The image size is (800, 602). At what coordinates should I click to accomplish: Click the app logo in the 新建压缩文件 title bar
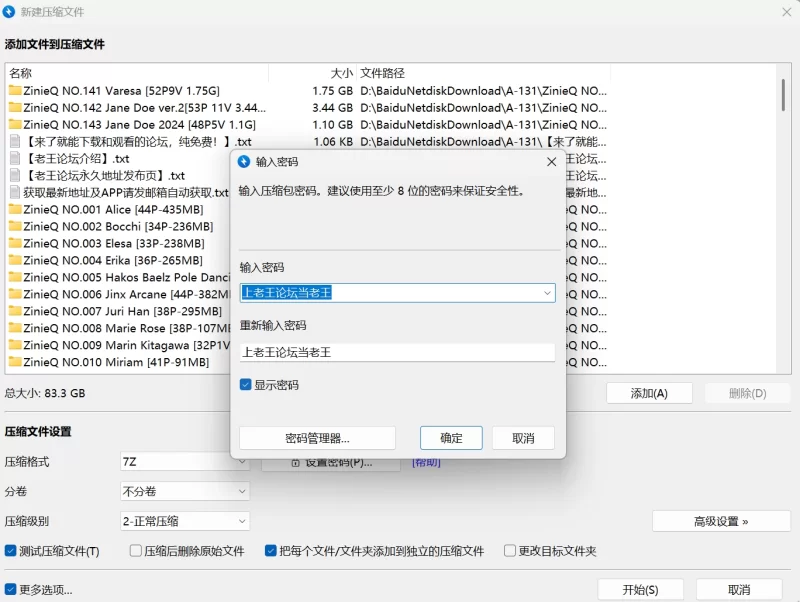[9, 11]
